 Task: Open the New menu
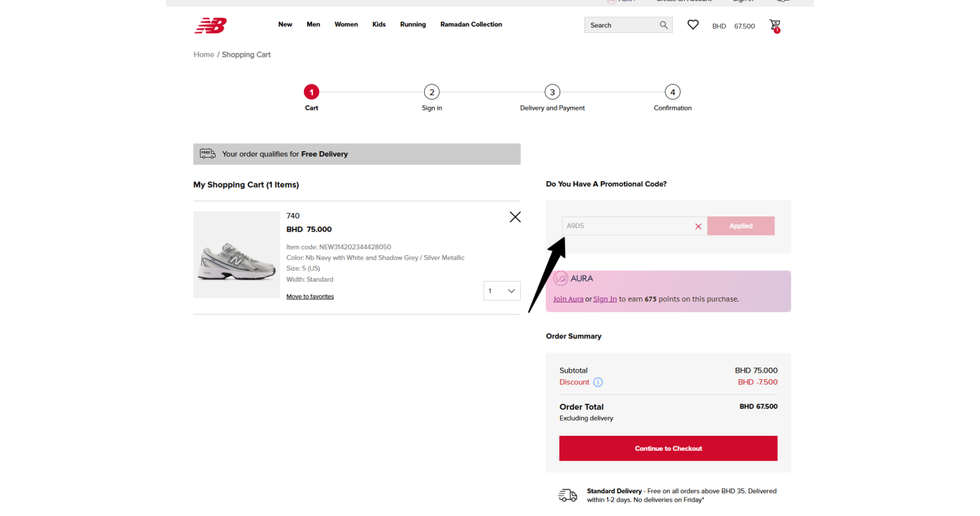pyautogui.click(x=285, y=24)
